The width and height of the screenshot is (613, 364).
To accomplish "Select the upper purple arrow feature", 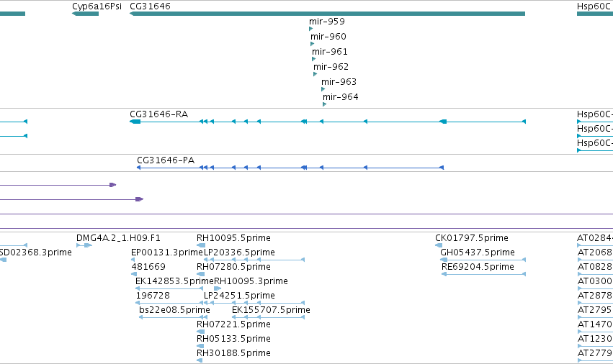I will [x=58, y=185].
